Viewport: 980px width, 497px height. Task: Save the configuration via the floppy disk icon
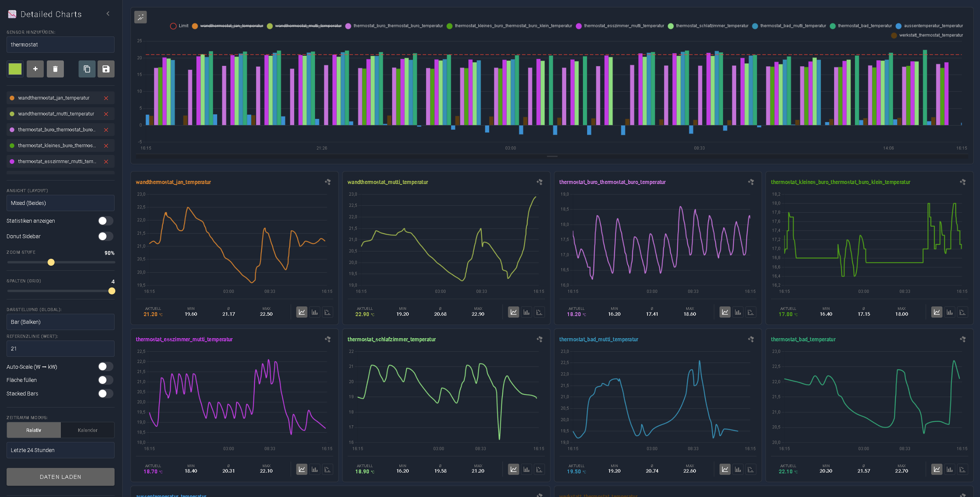point(106,69)
